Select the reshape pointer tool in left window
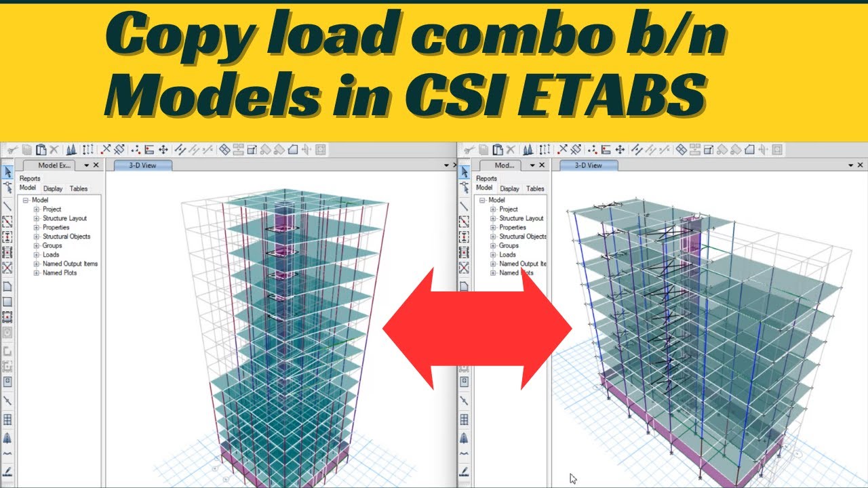The image size is (868, 488). 7,187
